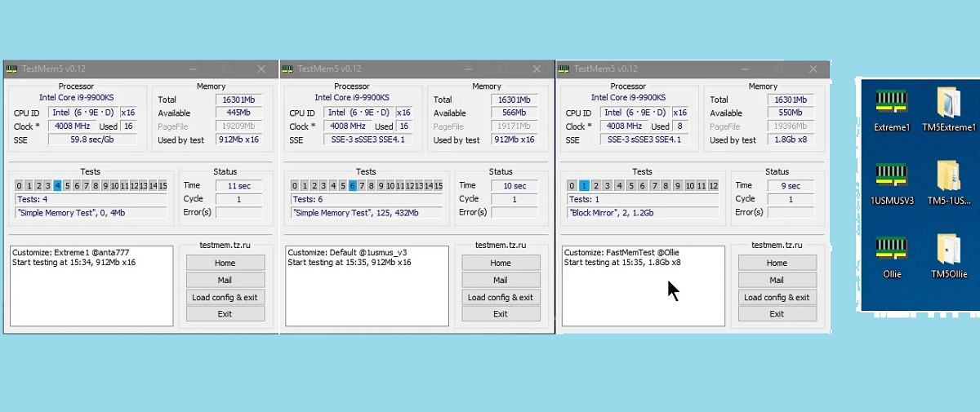Click PageFile value 19209Mb
Screen dimensions: 980x412
(239, 126)
